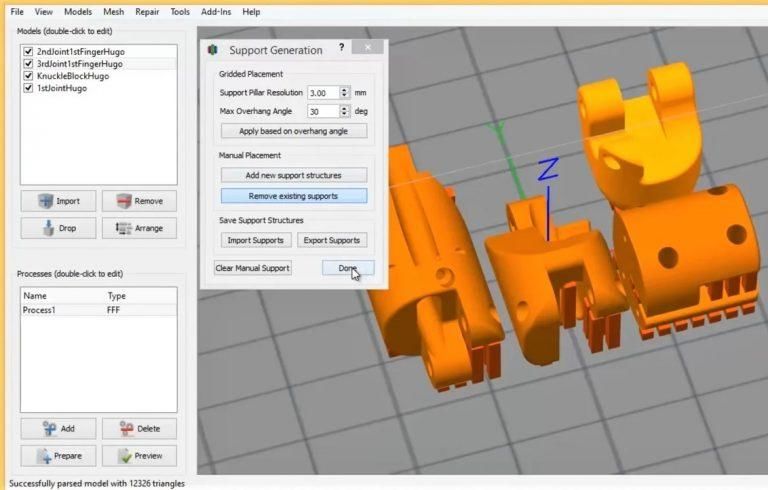Click the status bar triangles message
Image resolution: width=768 pixels, height=490 pixels.
[97, 484]
